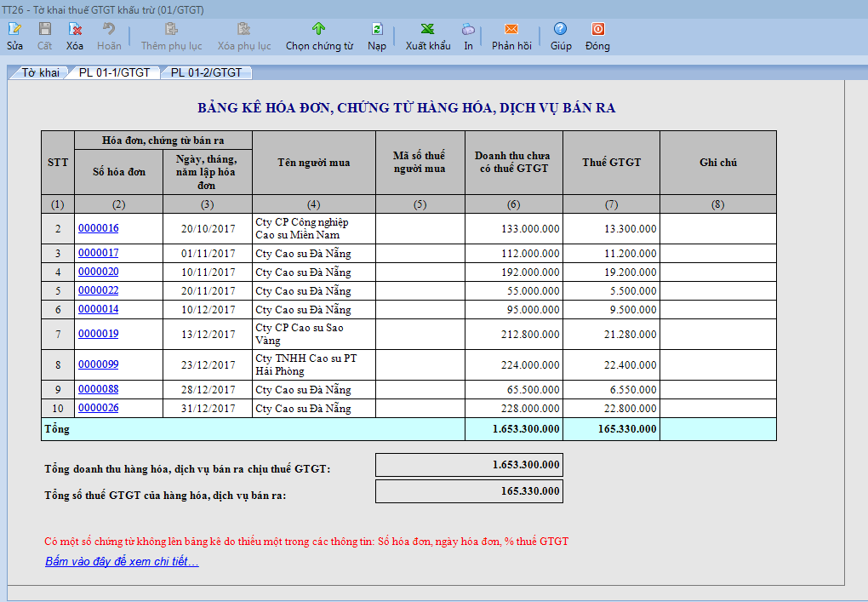Export via Xuất khẩu Excel icon
This screenshot has width=868, height=602.
tap(427, 29)
